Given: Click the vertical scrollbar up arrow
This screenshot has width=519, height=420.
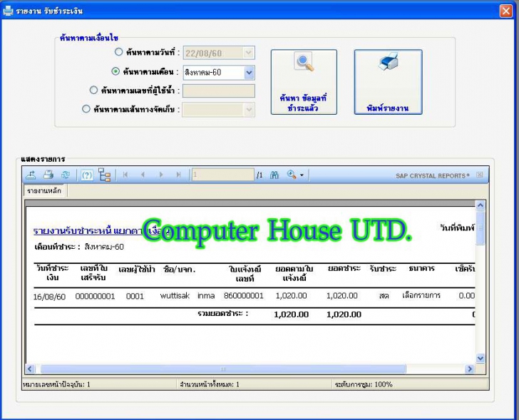Looking at the screenshot, I should (x=481, y=205).
